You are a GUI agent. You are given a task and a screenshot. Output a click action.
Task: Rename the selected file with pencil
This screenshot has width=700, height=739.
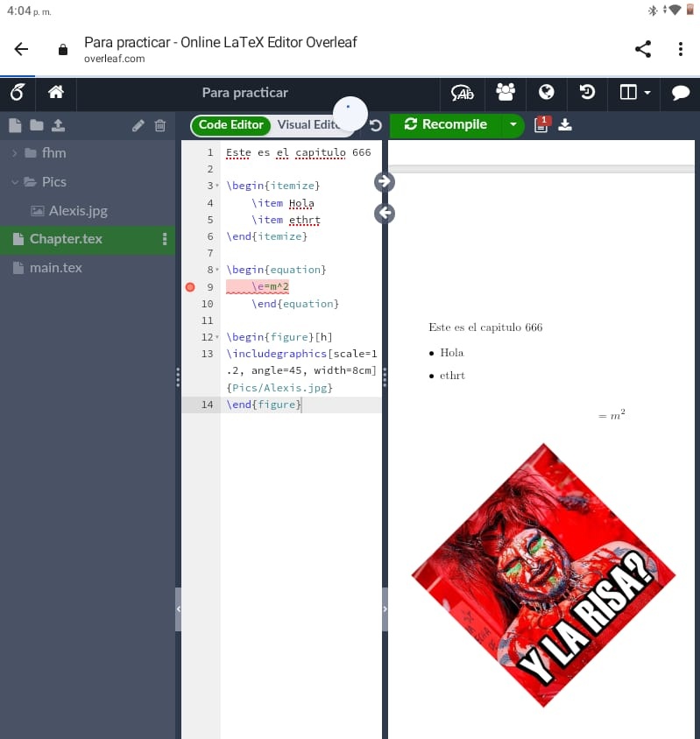coord(138,126)
